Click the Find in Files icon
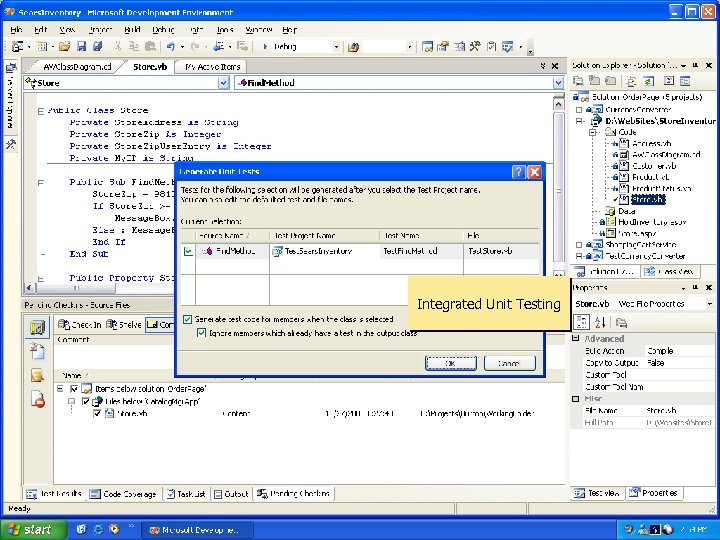 353,47
